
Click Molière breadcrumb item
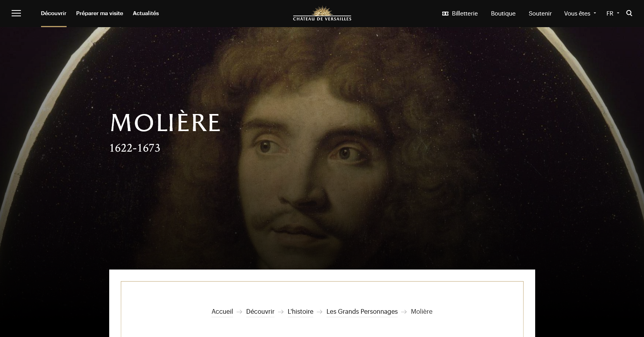point(422,311)
